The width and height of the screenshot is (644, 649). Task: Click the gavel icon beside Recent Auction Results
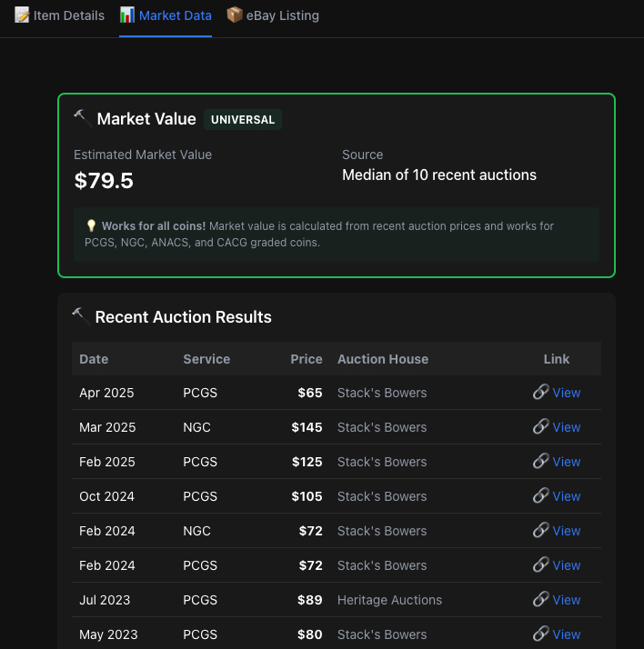pyautogui.click(x=81, y=316)
